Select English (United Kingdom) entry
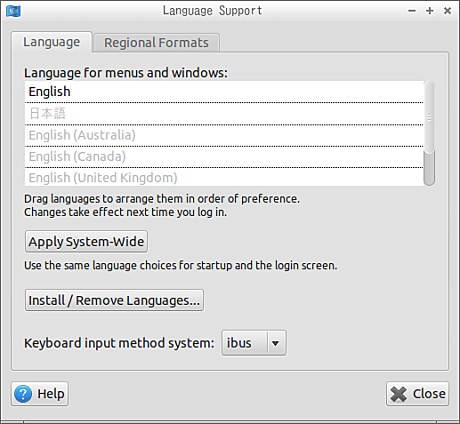 click(x=224, y=177)
